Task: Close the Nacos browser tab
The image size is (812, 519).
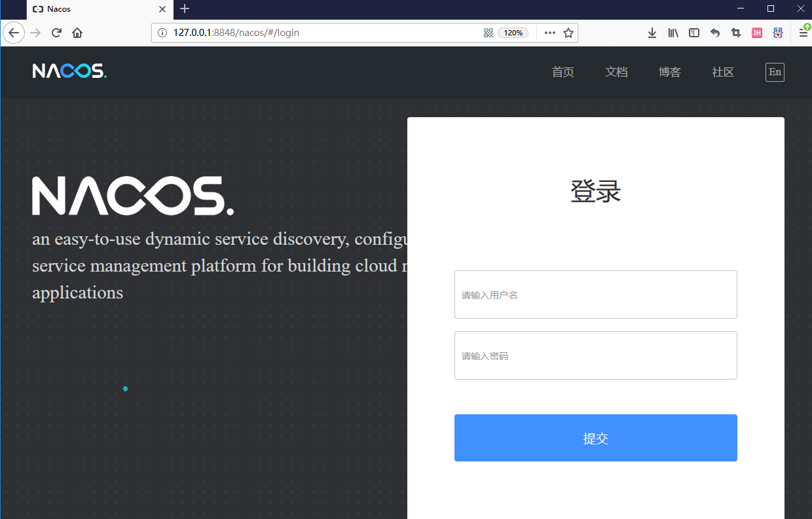Action: click(x=163, y=9)
